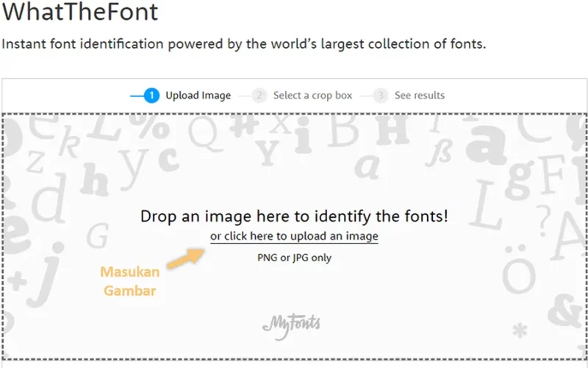The image size is (588, 368).
Task: Click the WhatTheFont page heading
Action: 80,11
